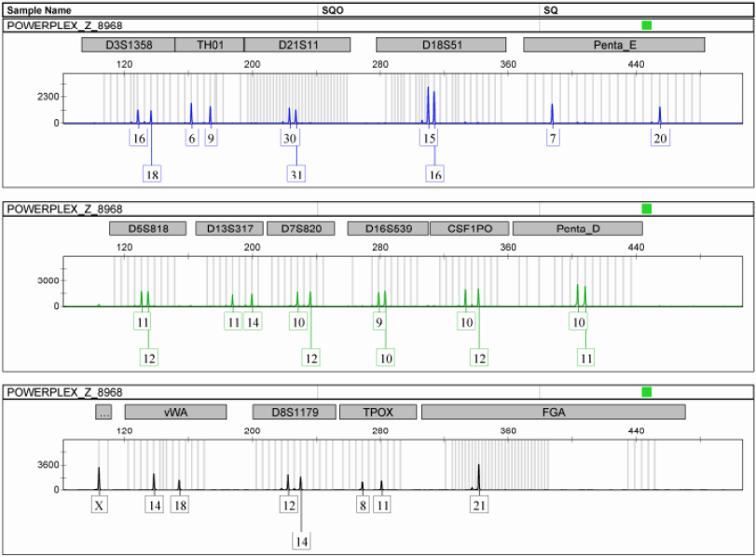Click allele label 20 under Penta_E

coord(660,139)
